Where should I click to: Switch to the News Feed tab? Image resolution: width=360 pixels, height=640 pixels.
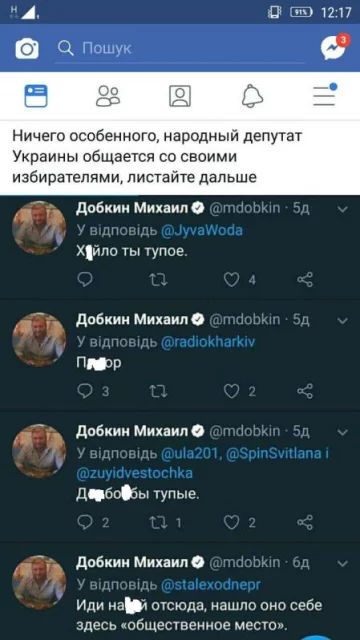(36, 96)
